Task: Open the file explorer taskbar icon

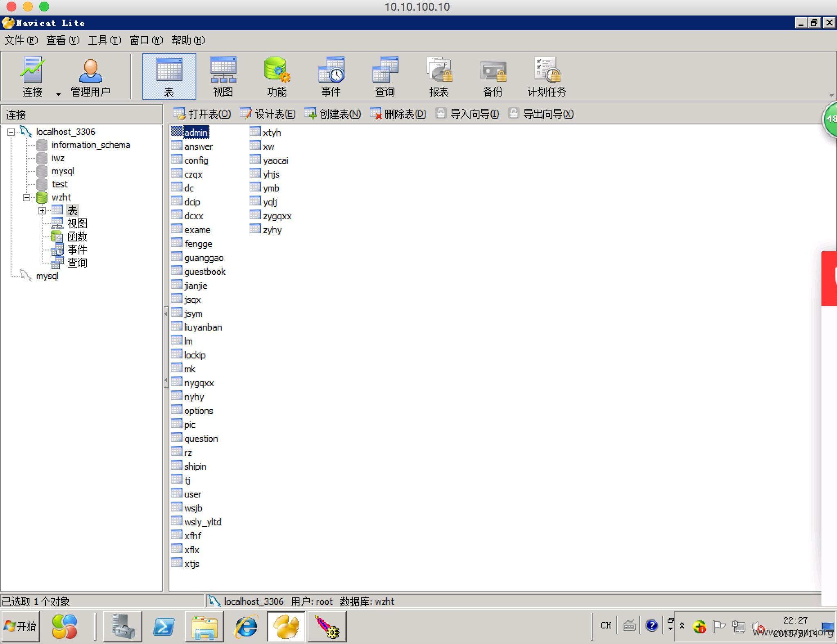Action: pyautogui.click(x=205, y=626)
